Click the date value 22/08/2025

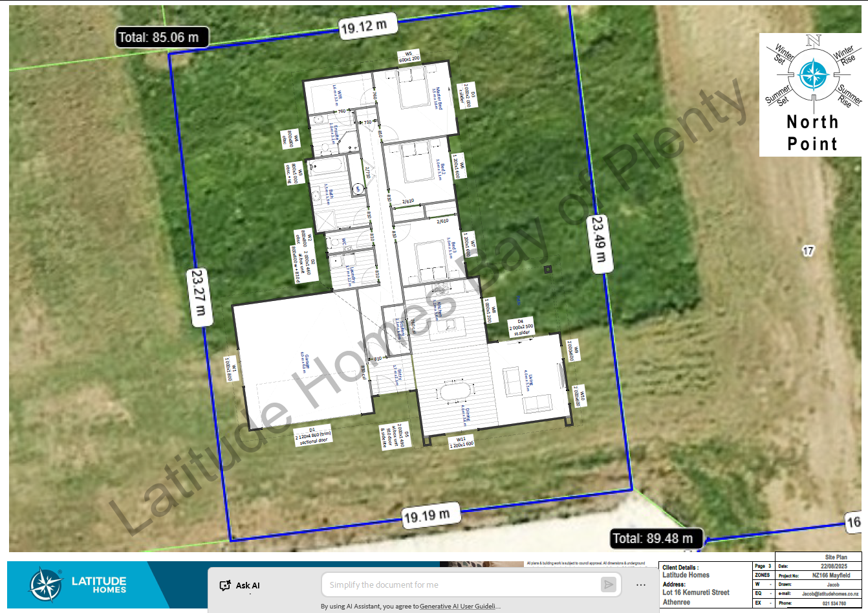[833, 566]
